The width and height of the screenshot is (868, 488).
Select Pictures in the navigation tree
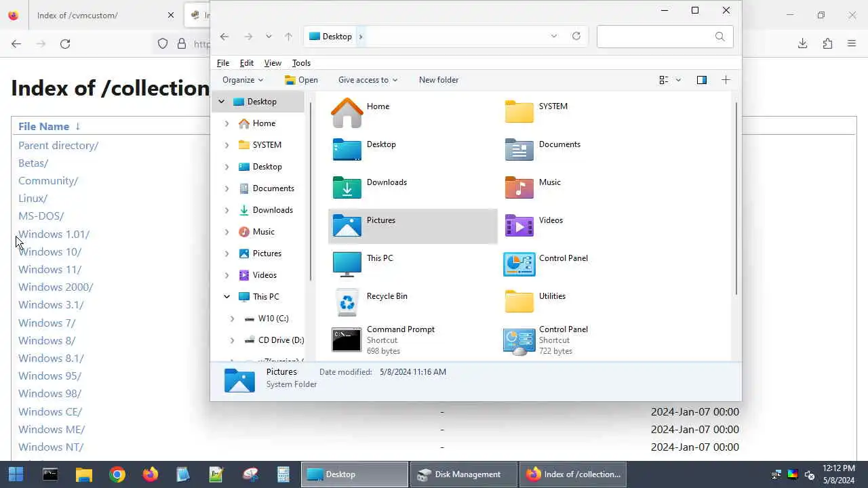(x=267, y=253)
